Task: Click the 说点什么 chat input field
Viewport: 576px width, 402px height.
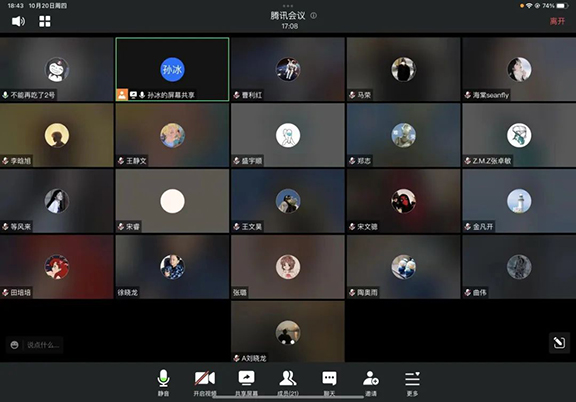Action: point(43,345)
